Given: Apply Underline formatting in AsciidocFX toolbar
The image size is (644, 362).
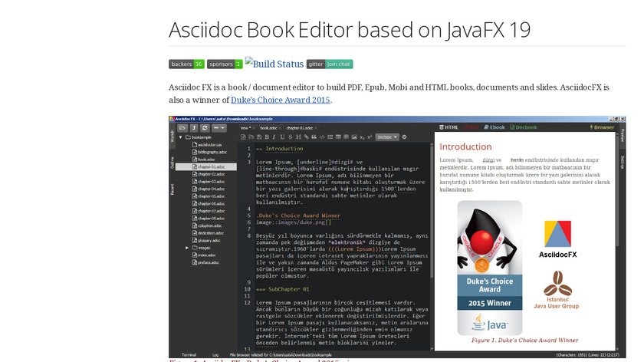Looking at the screenshot, I should click(282, 137).
